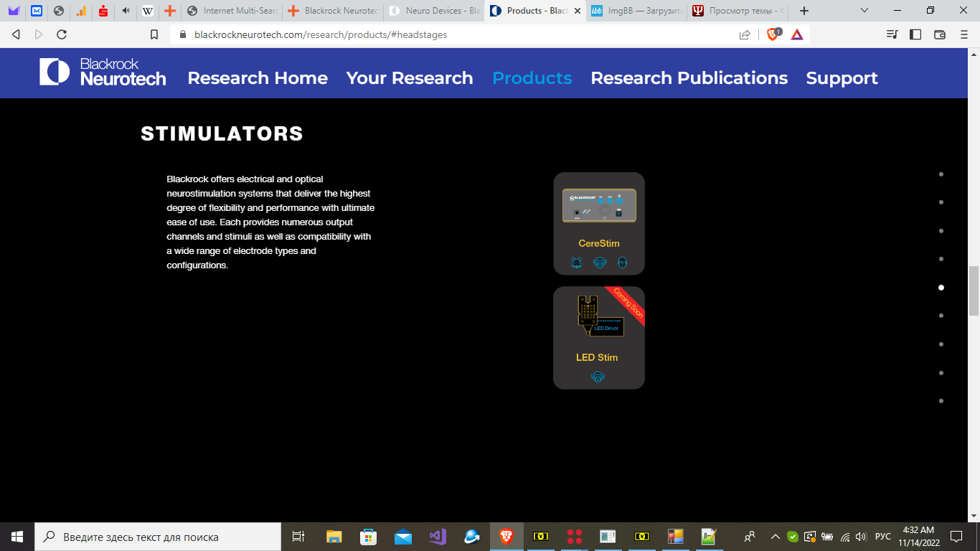980x551 pixels.
Task: Click the human head icon under CereStim
Action: pyautogui.click(x=622, y=263)
